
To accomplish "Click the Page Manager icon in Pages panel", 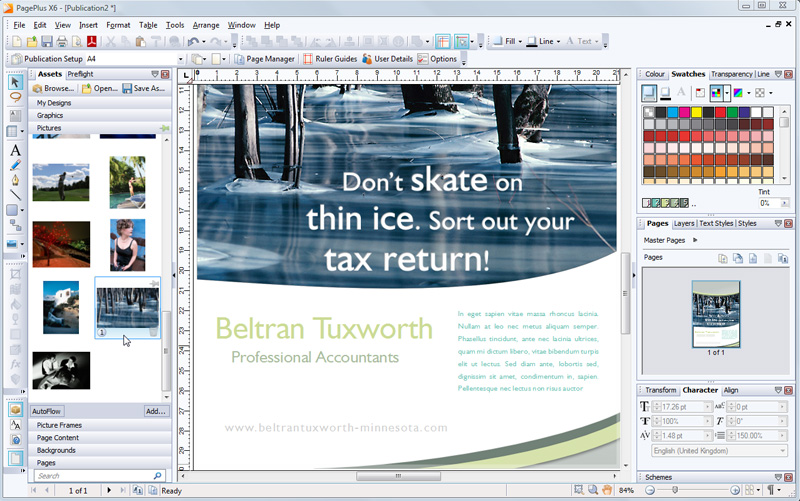I will (783, 258).
